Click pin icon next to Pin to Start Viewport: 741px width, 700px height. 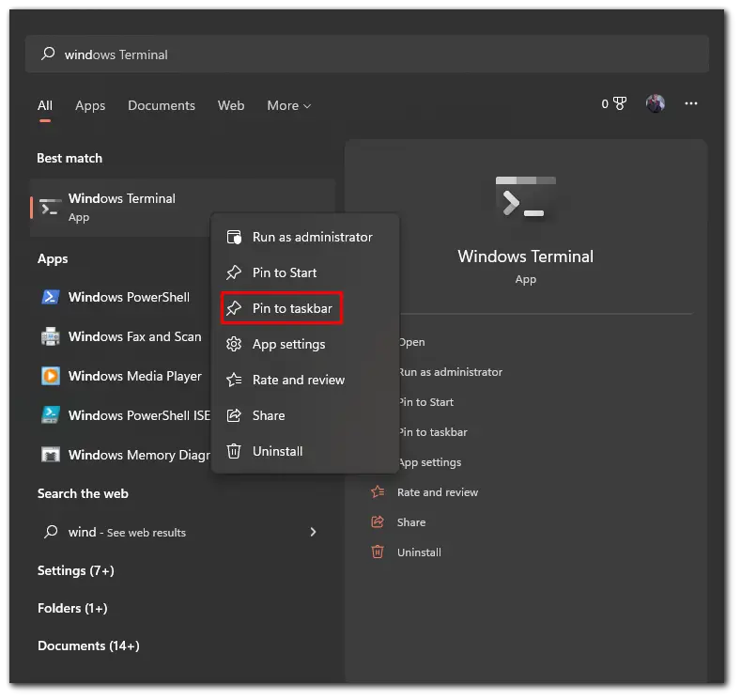click(x=234, y=272)
